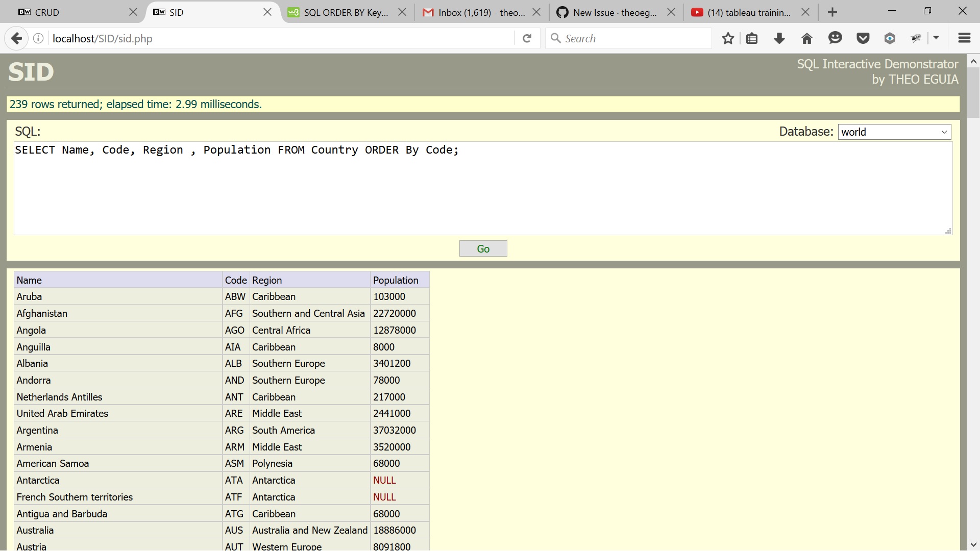Open the world Database dropdown
The width and height of the screenshot is (980, 551).
click(x=894, y=132)
